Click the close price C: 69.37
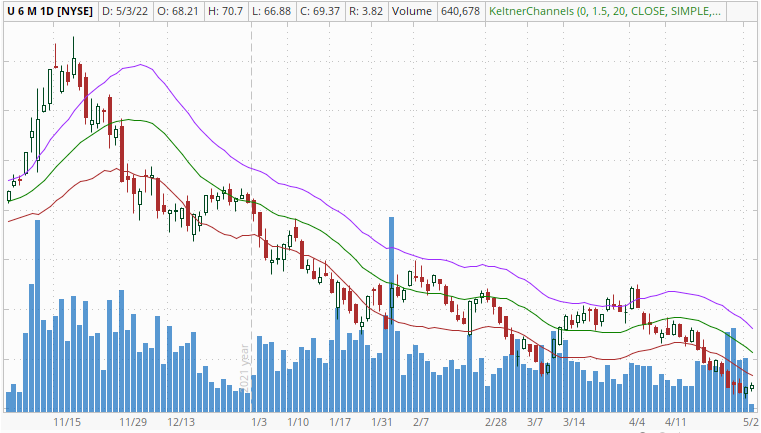Image resolution: width=761 pixels, height=433 pixels. 320,11
